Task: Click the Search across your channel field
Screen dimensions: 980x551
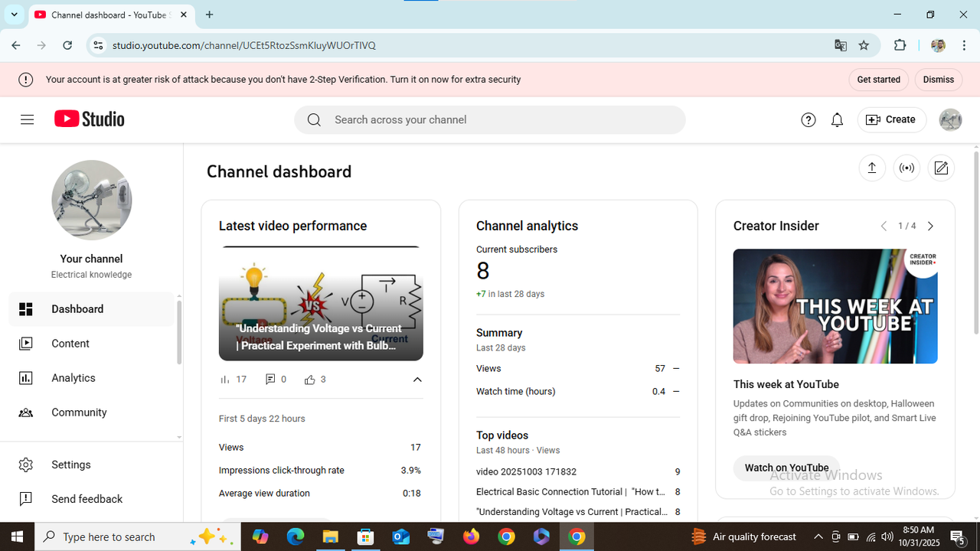Action: coord(490,120)
